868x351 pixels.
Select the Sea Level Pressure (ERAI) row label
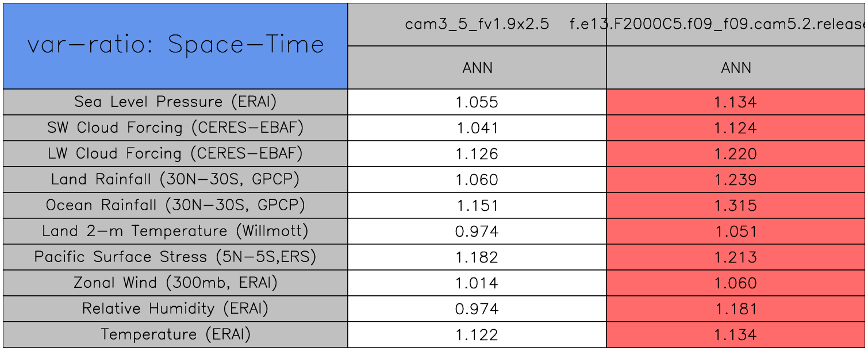pos(175,102)
